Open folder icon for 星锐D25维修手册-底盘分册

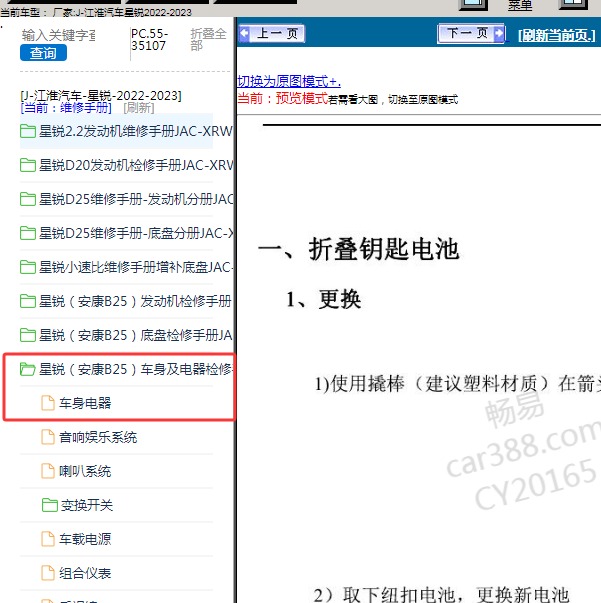pyautogui.click(x=28, y=233)
